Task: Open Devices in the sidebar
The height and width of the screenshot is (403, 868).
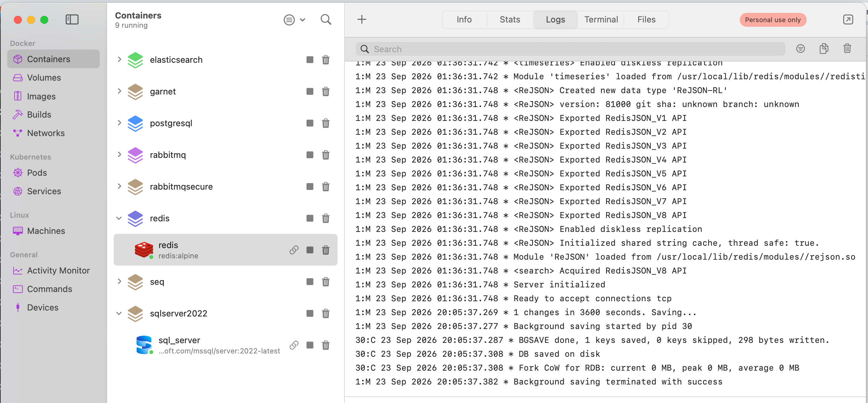Action: pyautogui.click(x=54, y=308)
